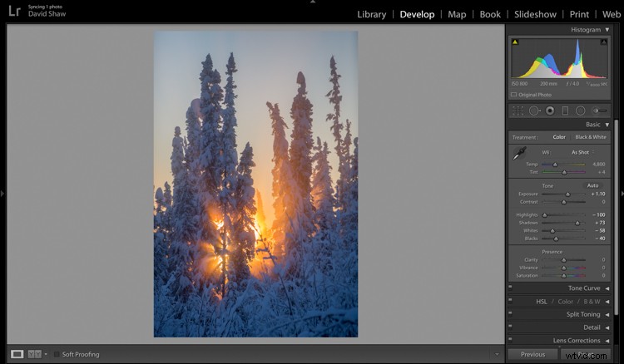This screenshot has width=624, height=364.
Task: Click the Vibrance slider handle
Action: [563, 268]
